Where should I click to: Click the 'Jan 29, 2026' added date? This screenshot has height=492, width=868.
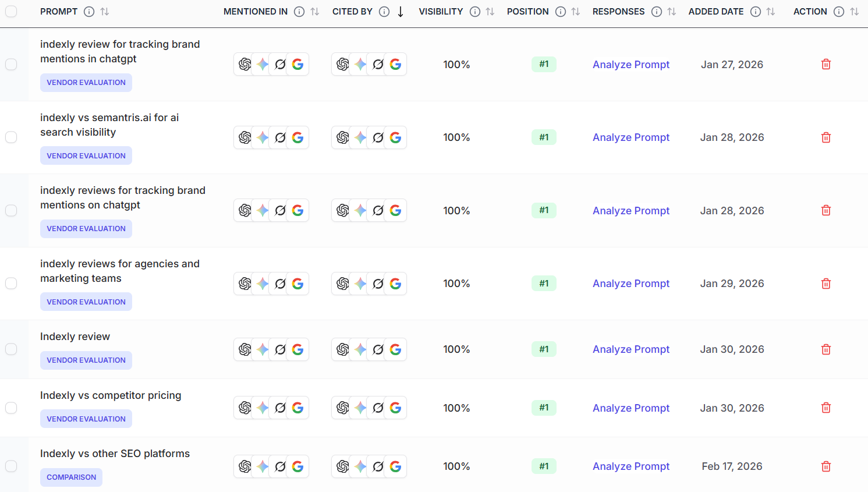[732, 284]
